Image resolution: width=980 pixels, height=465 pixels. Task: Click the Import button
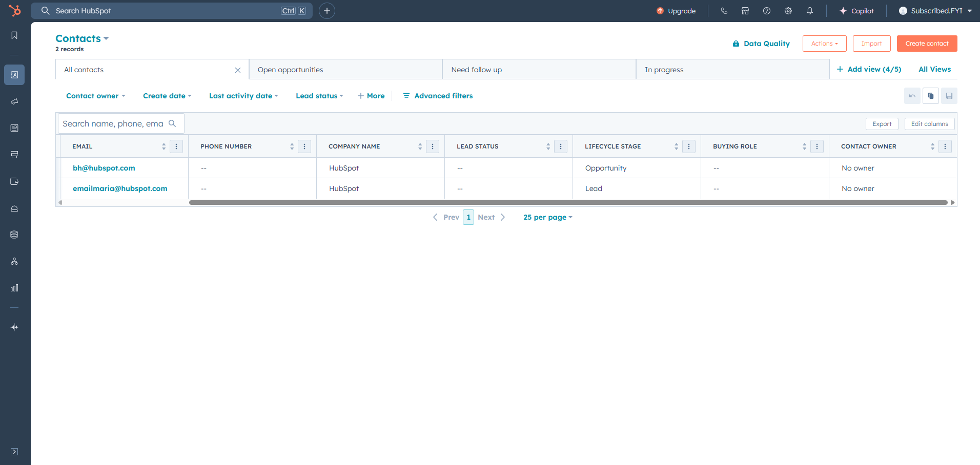[x=871, y=44]
